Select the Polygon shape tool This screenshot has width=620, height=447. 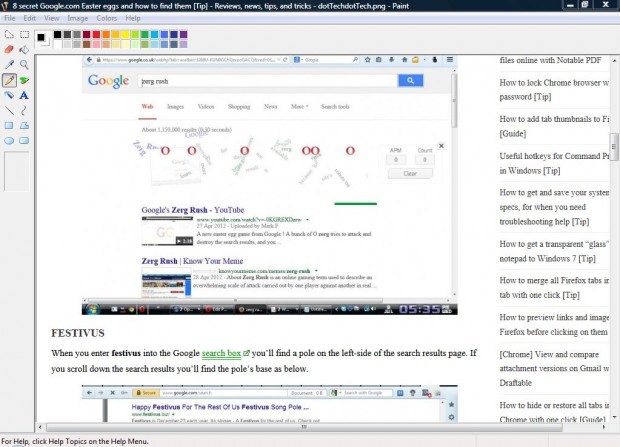point(25,125)
